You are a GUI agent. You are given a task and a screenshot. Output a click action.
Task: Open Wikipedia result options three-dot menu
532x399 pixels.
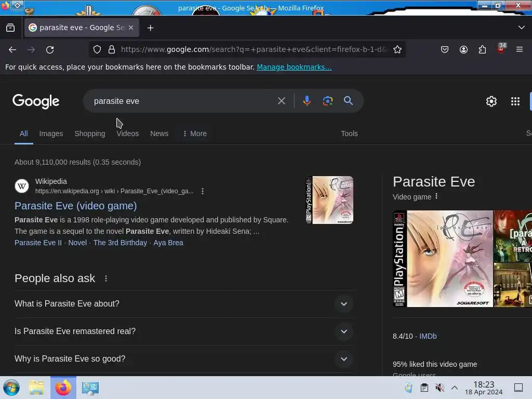pos(203,191)
